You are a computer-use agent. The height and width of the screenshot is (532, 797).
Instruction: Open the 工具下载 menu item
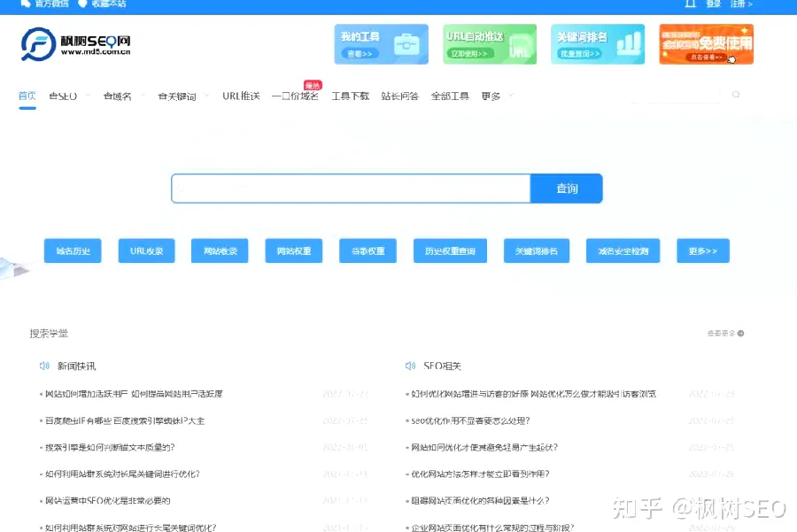tap(350, 96)
